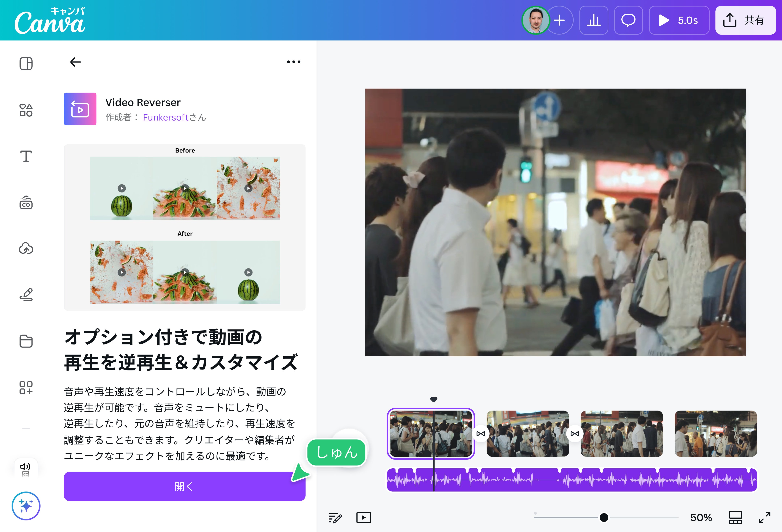The width and height of the screenshot is (782, 532).
Task: Go back with the left arrow
Action: pos(75,62)
